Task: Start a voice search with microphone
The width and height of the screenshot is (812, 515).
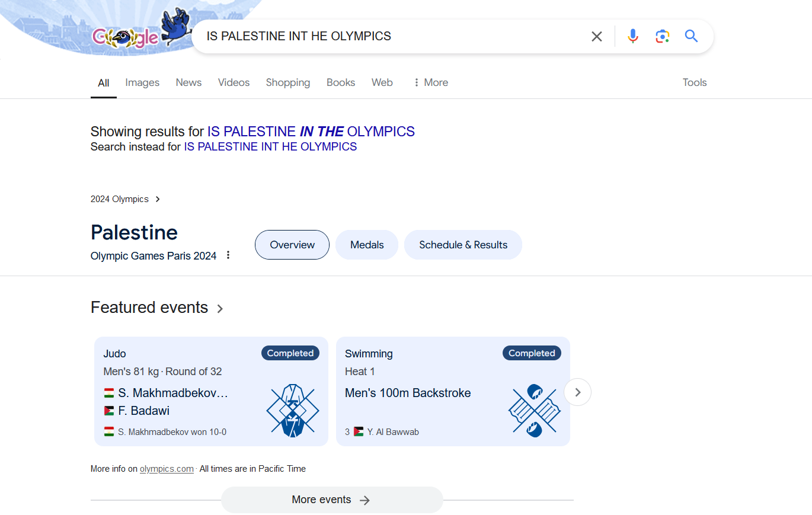Action: 633,37
